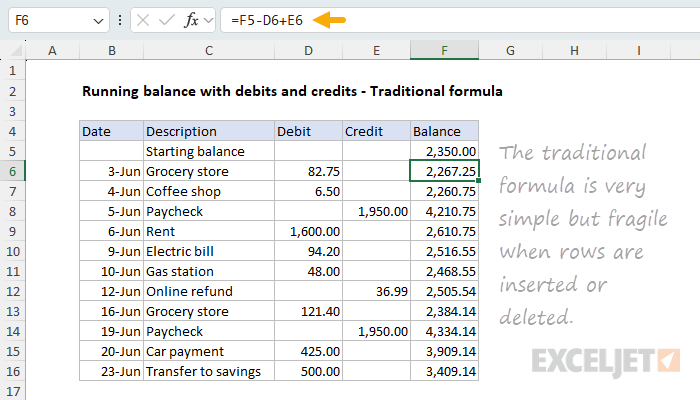Image resolution: width=700 pixels, height=400 pixels.
Task: Select column B header
Action: 112,50
